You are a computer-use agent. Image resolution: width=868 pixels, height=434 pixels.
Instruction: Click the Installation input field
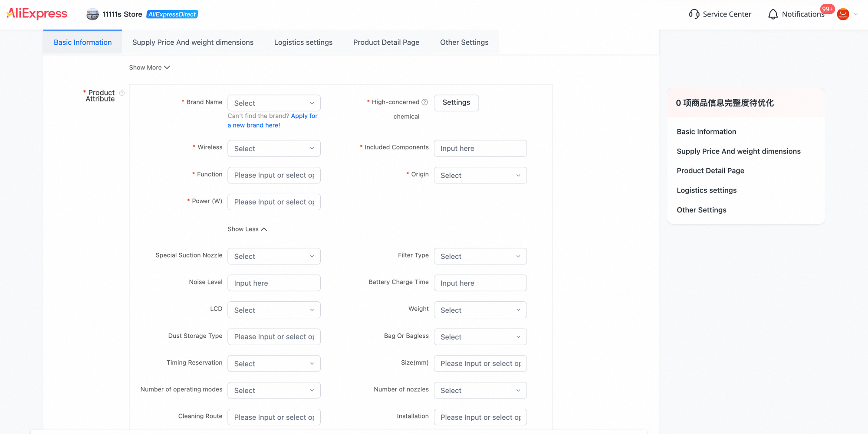[480, 417]
